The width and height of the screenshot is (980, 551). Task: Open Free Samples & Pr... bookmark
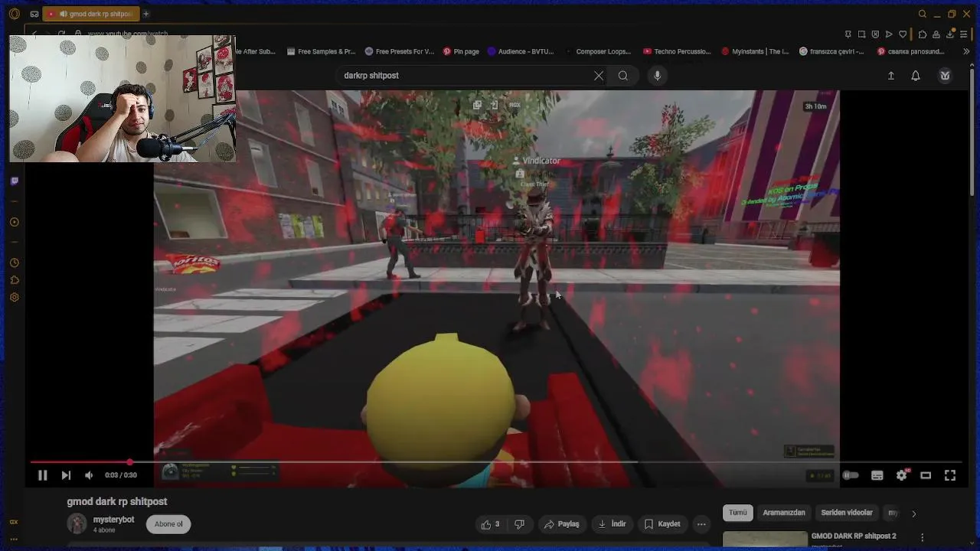[x=321, y=51]
